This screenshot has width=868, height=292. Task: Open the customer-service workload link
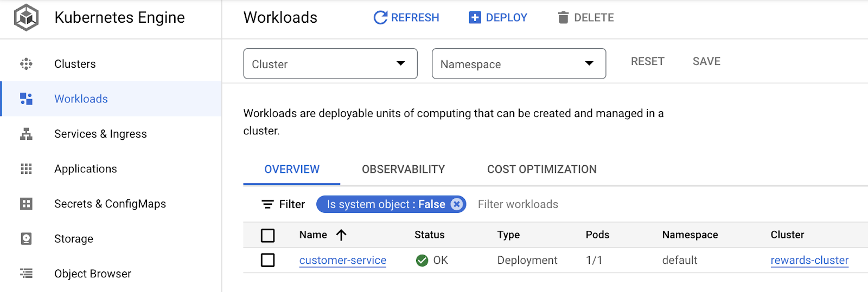tap(342, 261)
